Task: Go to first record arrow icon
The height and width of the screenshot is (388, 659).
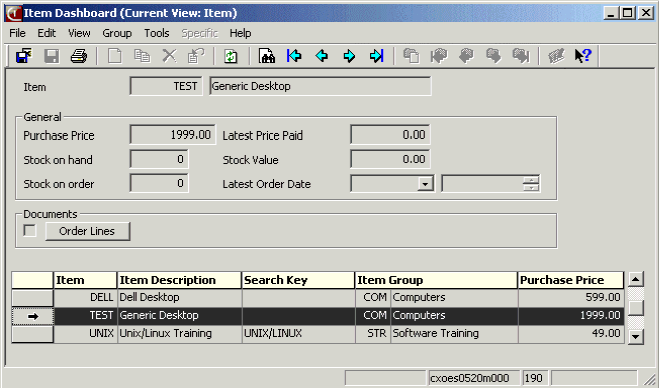Action: click(x=294, y=55)
